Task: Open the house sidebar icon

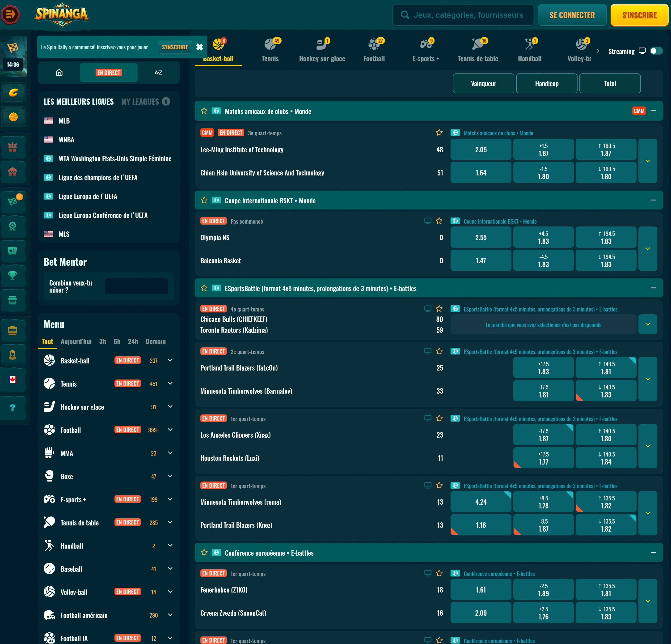Action: pos(13,172)
